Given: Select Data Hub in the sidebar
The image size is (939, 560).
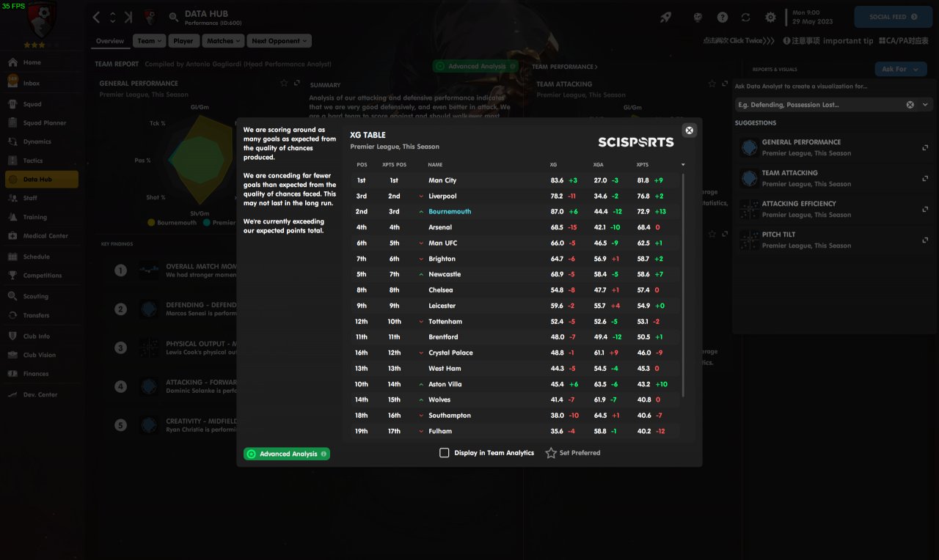Looking at the screenshot, I should point(41,180).
